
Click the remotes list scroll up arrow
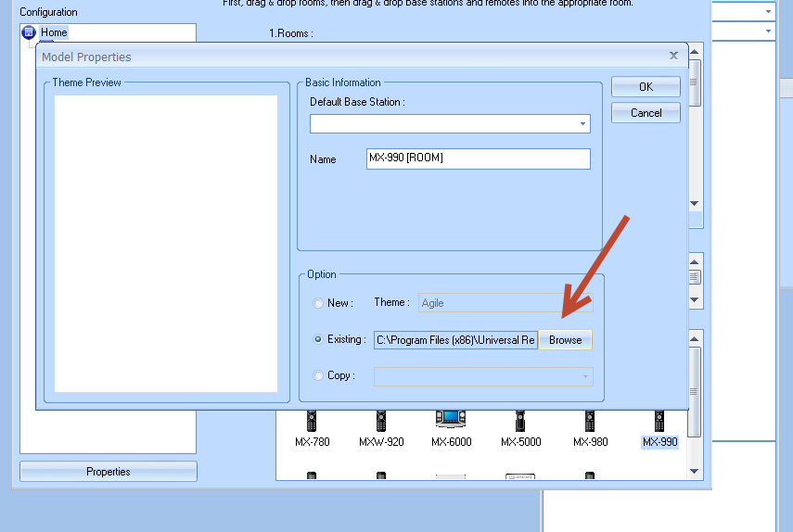point(695,339)
